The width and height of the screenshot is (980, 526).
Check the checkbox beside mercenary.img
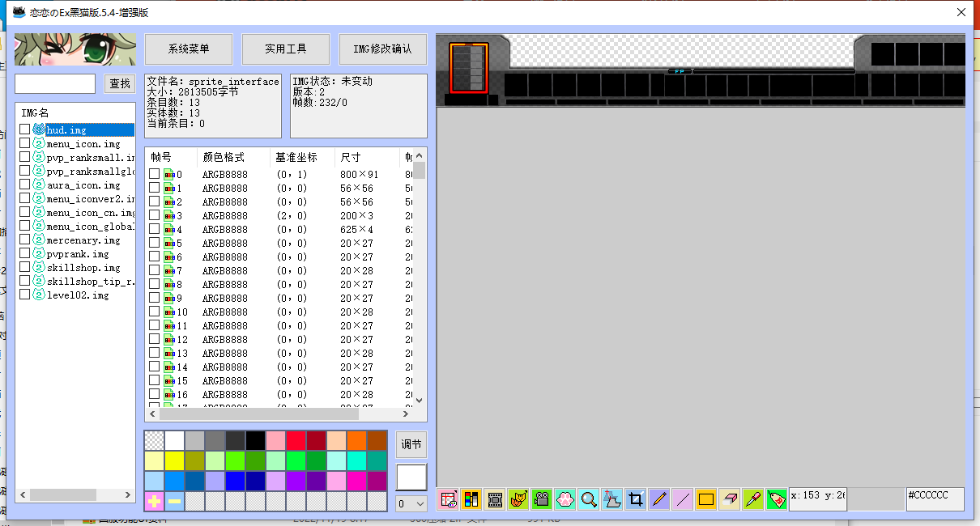[x=23, y=239]
